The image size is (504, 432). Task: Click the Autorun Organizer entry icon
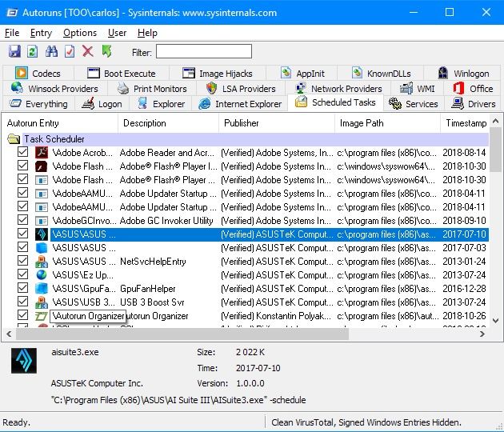(x=42, y=316)
